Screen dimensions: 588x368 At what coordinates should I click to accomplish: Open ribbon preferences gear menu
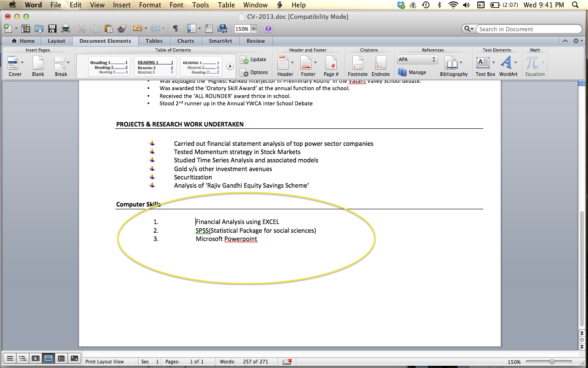[x=577, y=41]
